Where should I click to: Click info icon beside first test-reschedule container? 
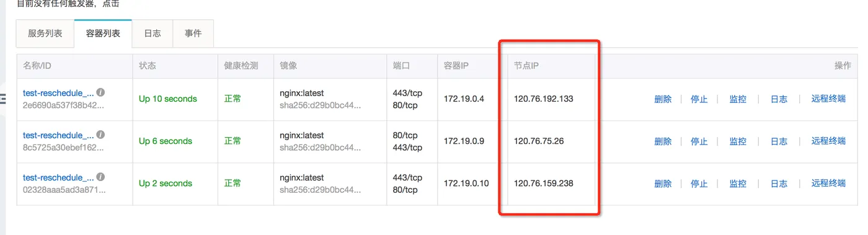[x=100, y=92]
